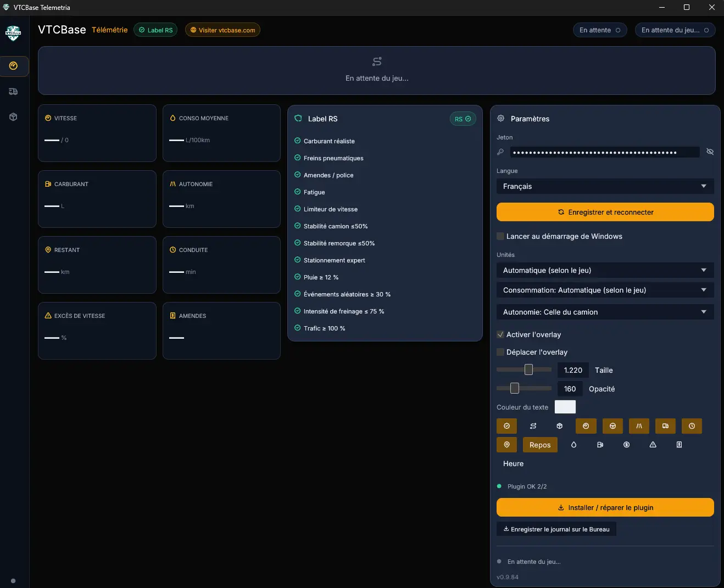
Task: Click the top-right En attente du jeu pill
Action: coord(675,30)
